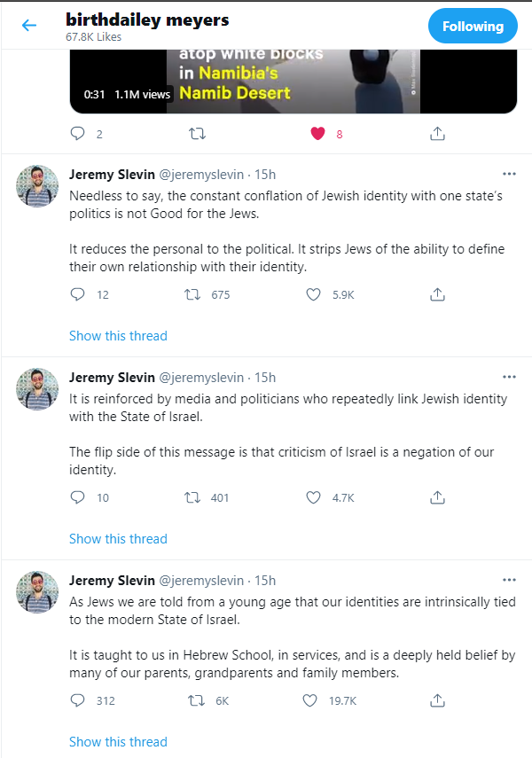Image resolution: width=532 pixels, height=758 pixels.
Task: Share the tweet with 401 retweets
Action: click(x=437, y=497)
